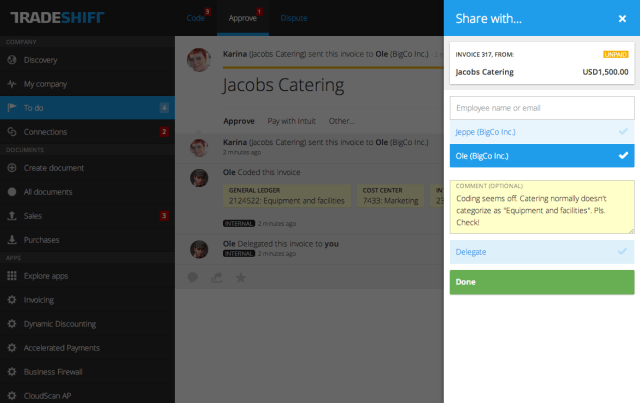
Task: Click the Invoice 317 summary card
Action: (542, 63)
